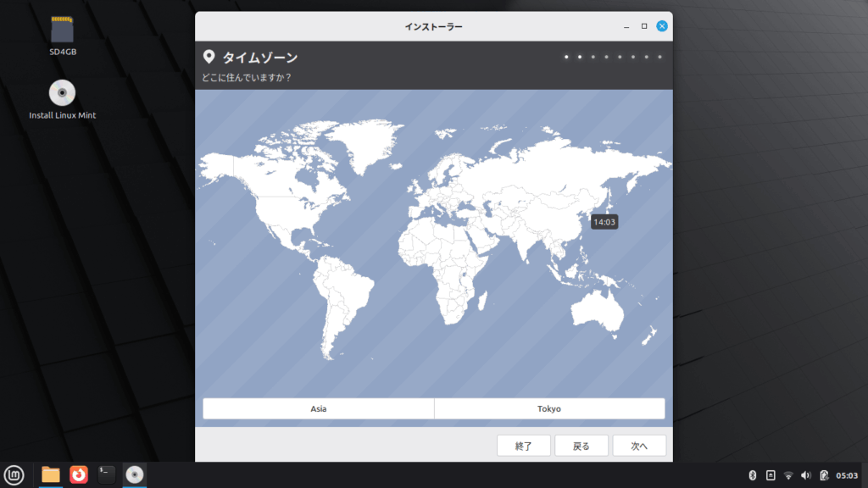Maximize the インストーラー window

pyautogui.click(x=644, y=26)
